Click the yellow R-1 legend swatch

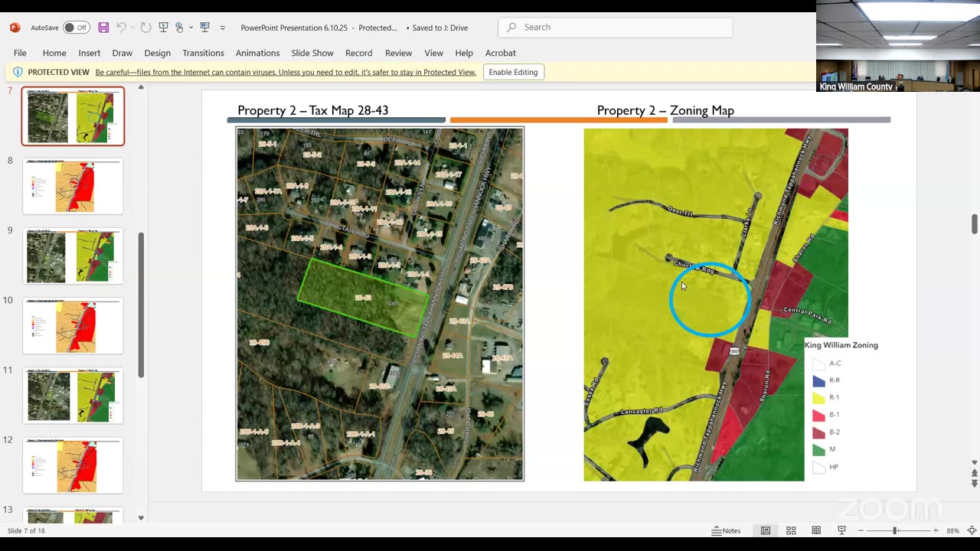818,398
